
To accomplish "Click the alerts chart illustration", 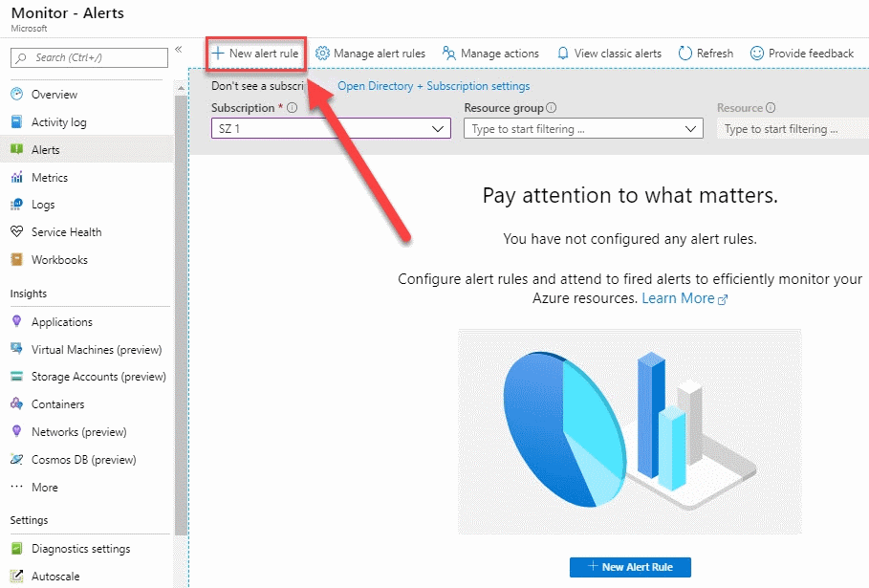I will point(630,432).
